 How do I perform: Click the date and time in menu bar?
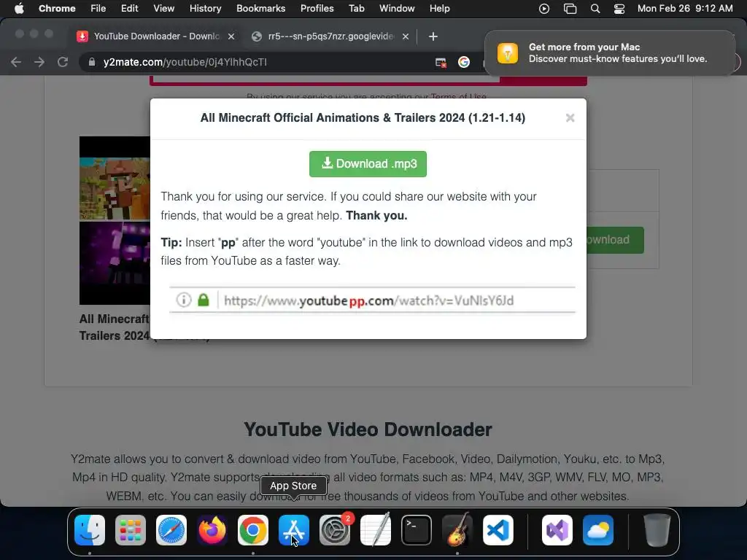tap(685, 9)
